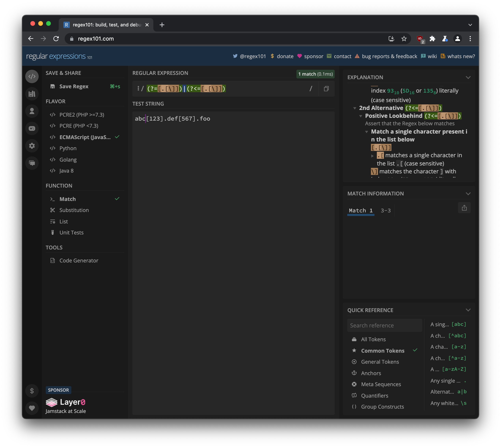Viewport: 501px width, 448px height.
Task: Select the PCRE2 (PHP >=7.3) flavor
Action: click(81, 115)
